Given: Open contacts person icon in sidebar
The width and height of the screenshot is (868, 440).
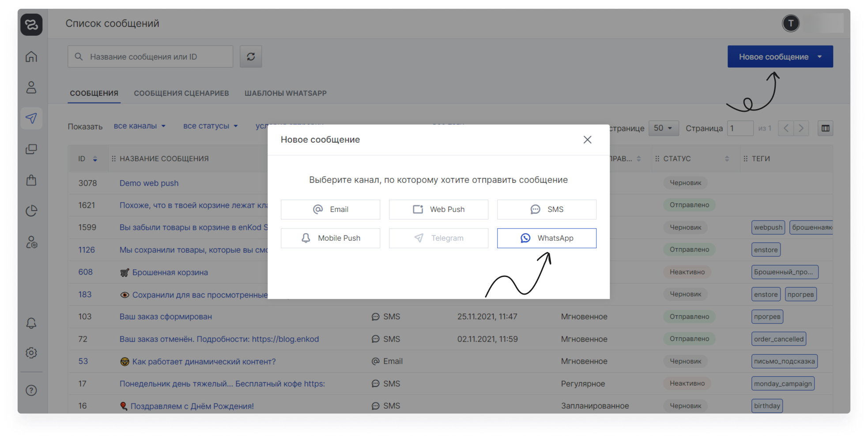Looking at the screenshot, I should pyautogui.click(x=31, y=87).
